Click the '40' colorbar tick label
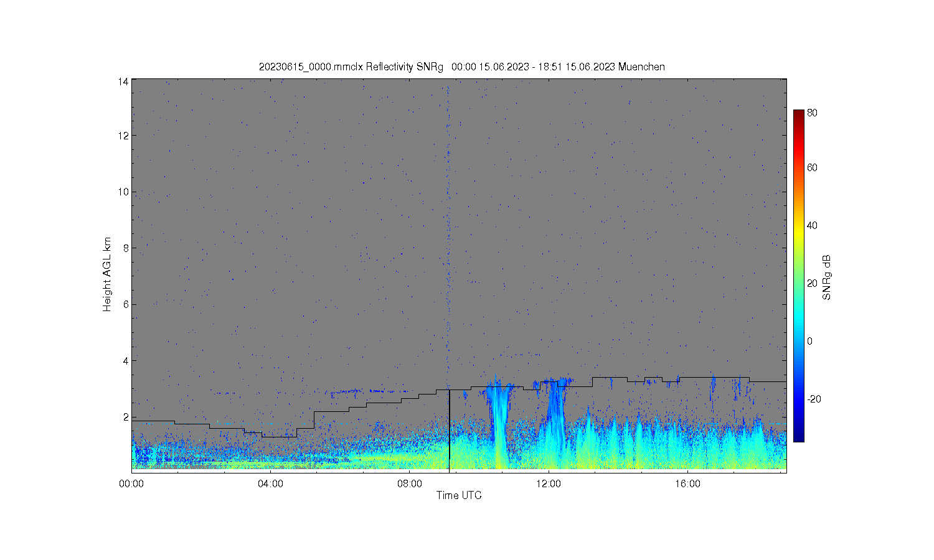Viewport: 934px width, 560px height. click(812, 225)
